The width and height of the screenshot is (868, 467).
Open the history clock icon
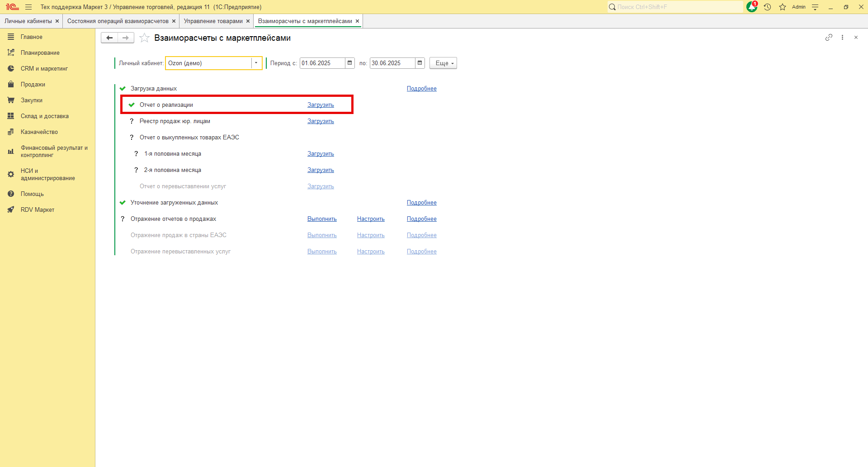[767, 7]
